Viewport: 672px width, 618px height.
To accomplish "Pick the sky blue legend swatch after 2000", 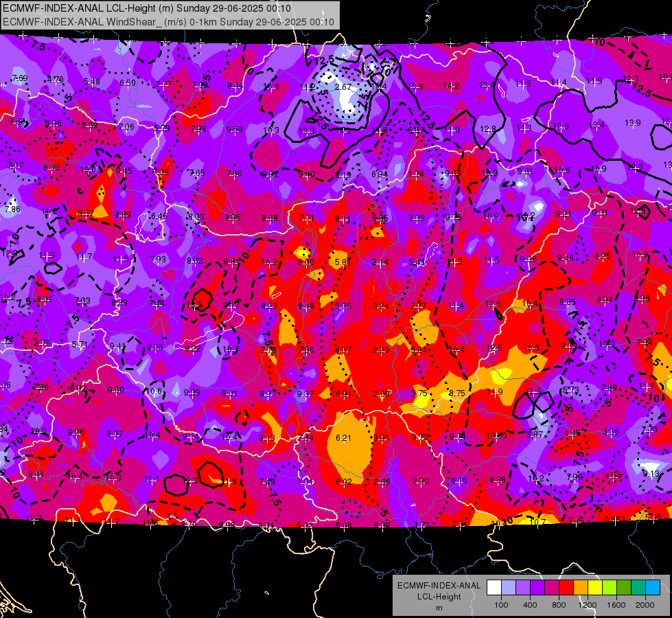I will tap(653, 588).
